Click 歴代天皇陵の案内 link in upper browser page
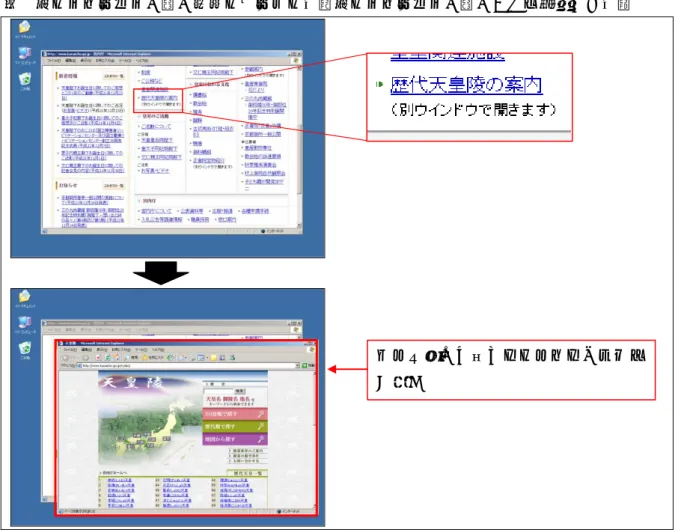 tap(159, 98)
